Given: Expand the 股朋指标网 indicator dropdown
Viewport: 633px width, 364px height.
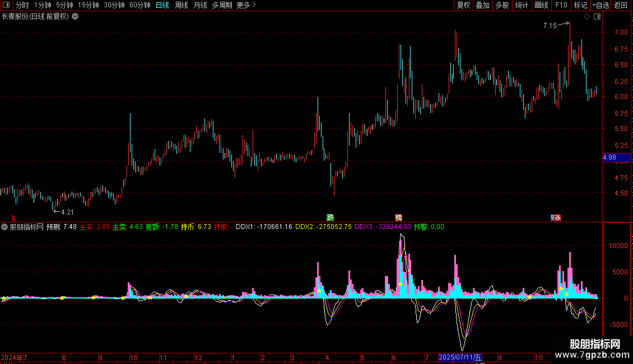Looking at the screenshot, I should pyautogui.click(x=4, y=227).
